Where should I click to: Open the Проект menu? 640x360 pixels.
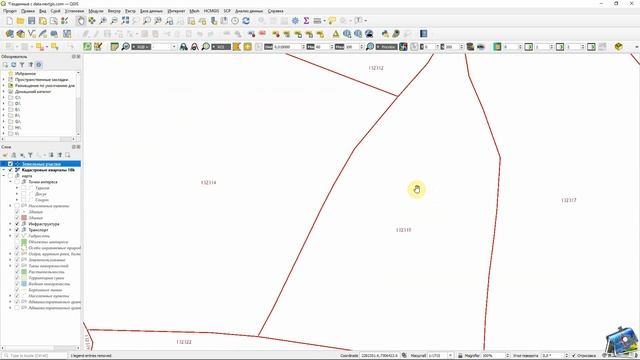10,11
